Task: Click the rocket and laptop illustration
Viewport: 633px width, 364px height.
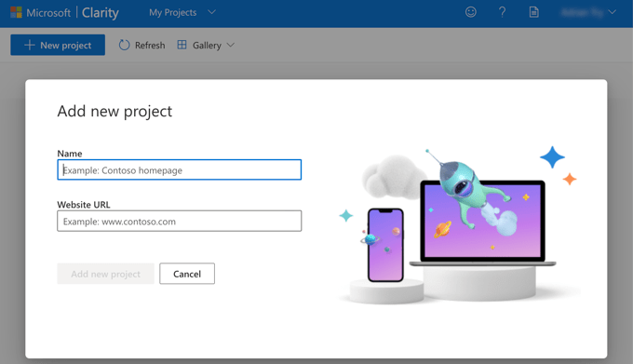Action: [459, 224]
